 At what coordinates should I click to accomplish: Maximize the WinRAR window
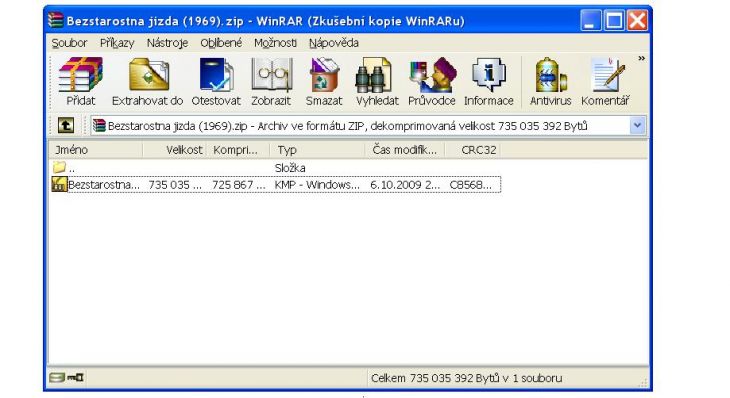pyautogui.click(x=614, y=20)
